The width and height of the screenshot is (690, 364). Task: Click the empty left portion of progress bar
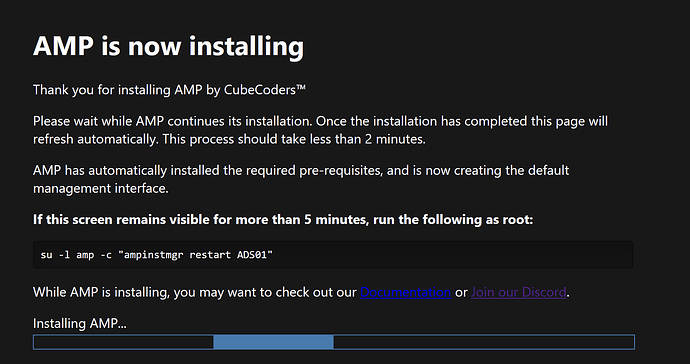tap(124, 342)
